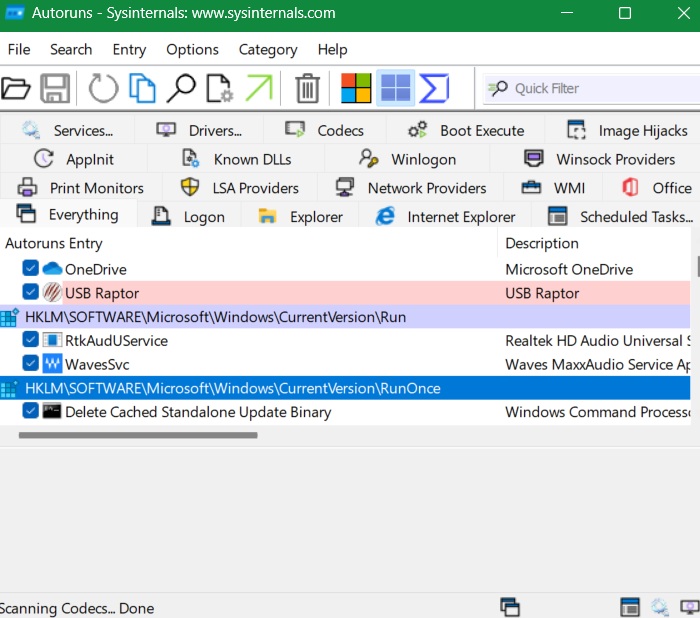This screenshot has height=618, width=700.
Task: Click the RtkAudUService entry icon
Action: coord(52,340)
